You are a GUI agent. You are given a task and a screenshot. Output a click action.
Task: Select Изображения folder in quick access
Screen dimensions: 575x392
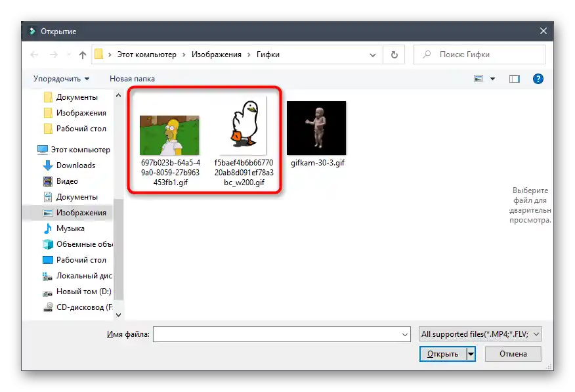click(75, 113)
